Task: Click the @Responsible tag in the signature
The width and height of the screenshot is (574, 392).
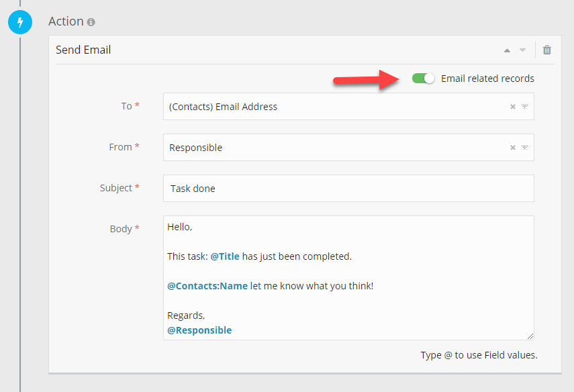Action: coord(199,330)
